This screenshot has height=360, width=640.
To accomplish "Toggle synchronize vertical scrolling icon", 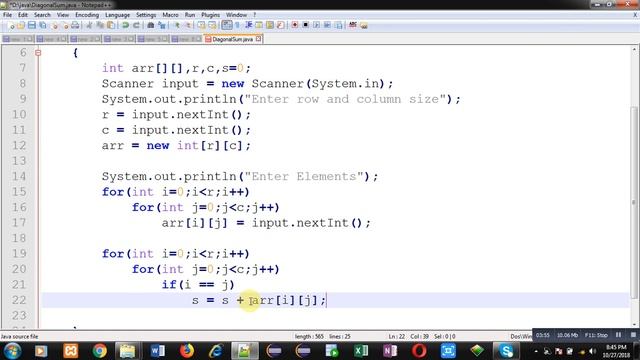I will (x=202, y=25).
